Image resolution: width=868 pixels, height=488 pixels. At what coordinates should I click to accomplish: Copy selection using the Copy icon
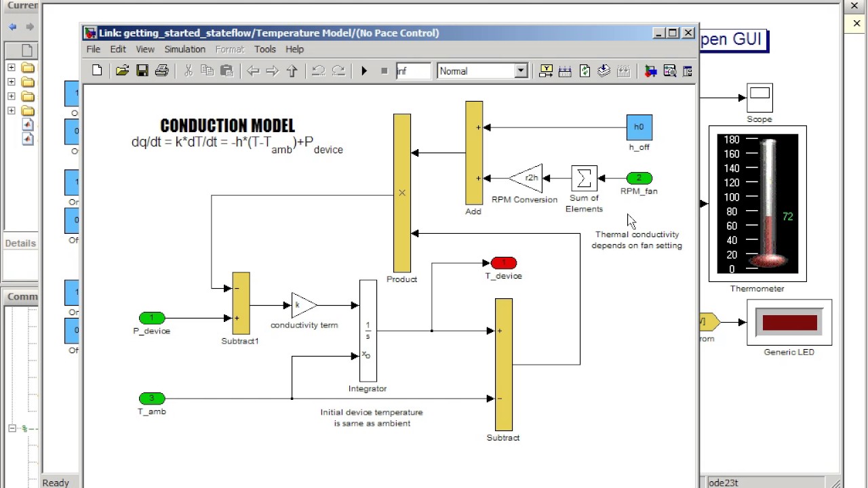tap(208, 70)
